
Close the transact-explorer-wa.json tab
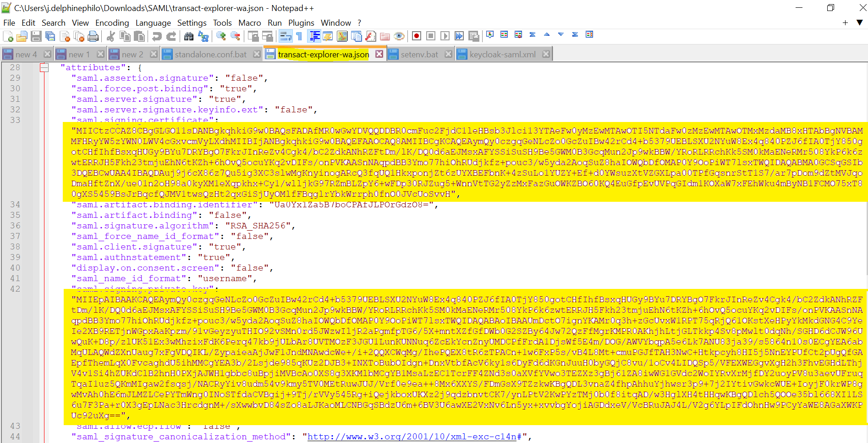coord(379,54)
